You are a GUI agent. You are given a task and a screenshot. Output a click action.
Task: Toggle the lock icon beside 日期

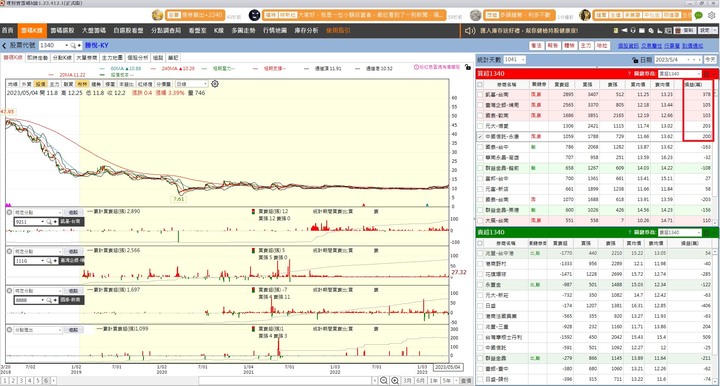pos(635,60)
